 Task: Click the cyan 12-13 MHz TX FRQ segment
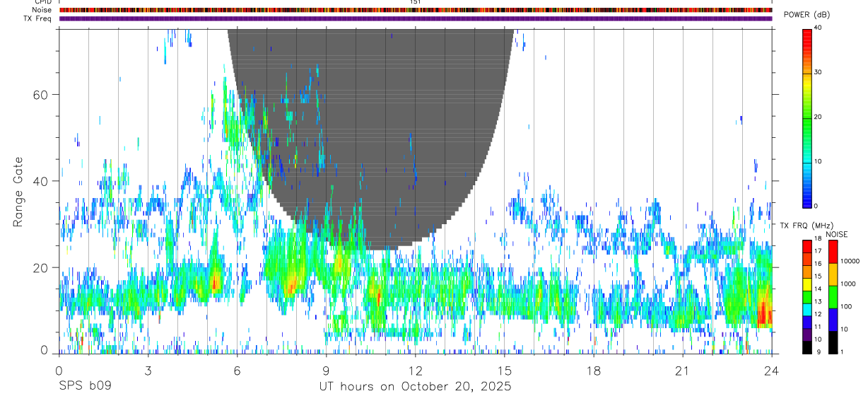click(807, 309)
